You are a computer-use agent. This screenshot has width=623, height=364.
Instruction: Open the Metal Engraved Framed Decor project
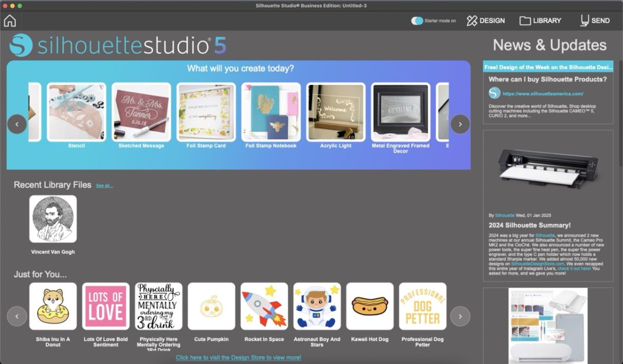(401, 112)
